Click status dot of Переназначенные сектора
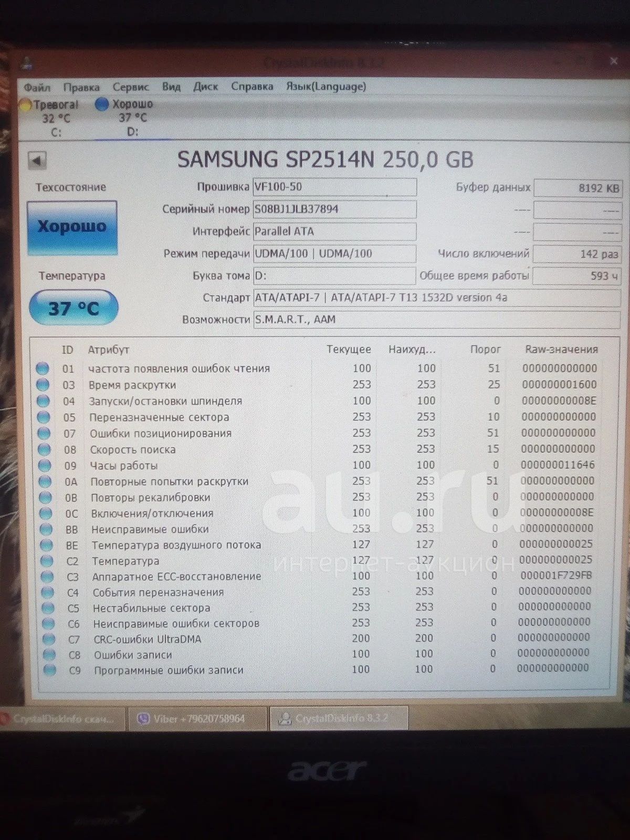 pyautogui.click(x=44, y=417)
